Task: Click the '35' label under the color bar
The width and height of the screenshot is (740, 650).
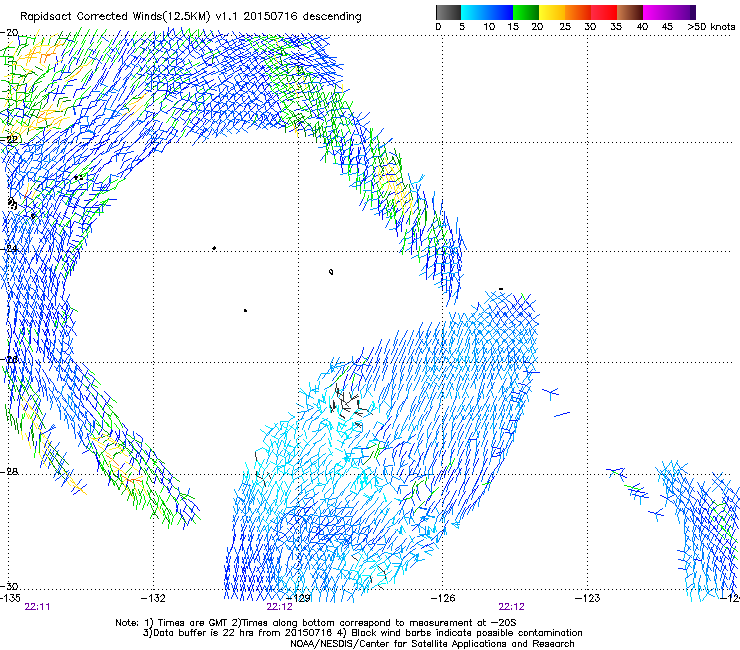Action: click(x=616, y=27)
